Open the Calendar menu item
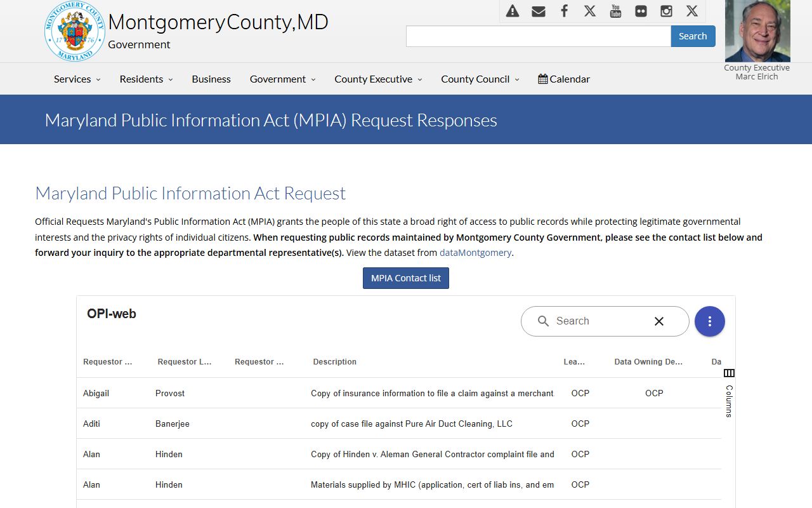812x508 pixels. tap(564, 79)
